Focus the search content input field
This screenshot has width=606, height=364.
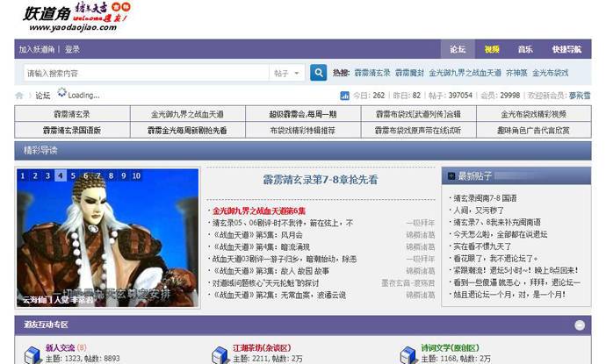(x=147, y=73)
